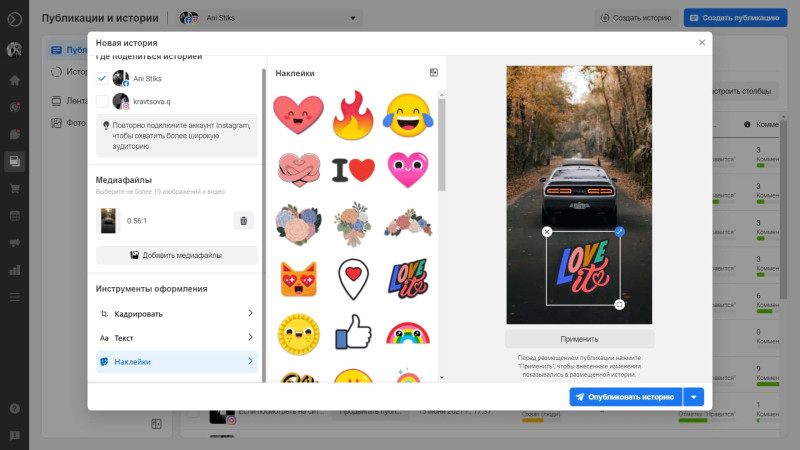
Task: Toggle the sticker panel layout icon
Action: [434, 72]
